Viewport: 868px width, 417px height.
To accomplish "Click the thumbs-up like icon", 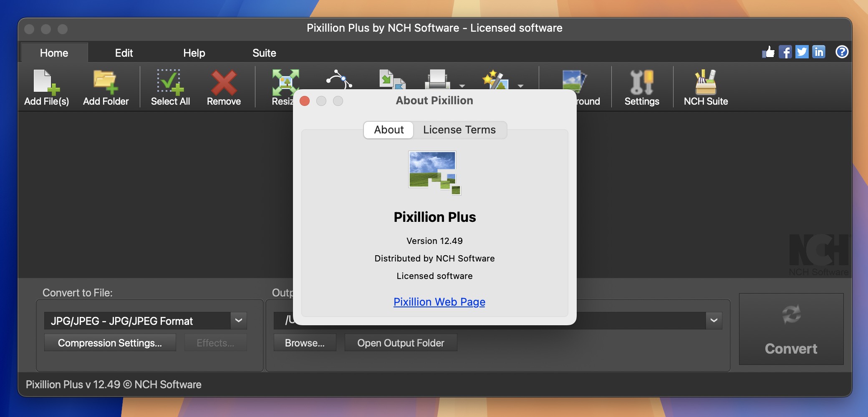I will pos(768,52).
